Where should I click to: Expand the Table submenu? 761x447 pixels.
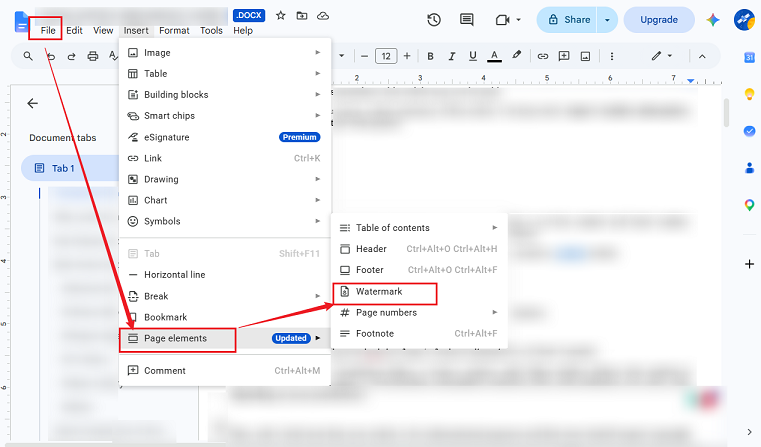(x=225, y=73)
